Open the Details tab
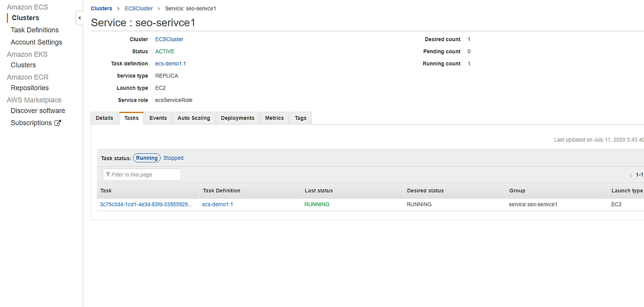This screenshot has height=307, width=644. 105,118
